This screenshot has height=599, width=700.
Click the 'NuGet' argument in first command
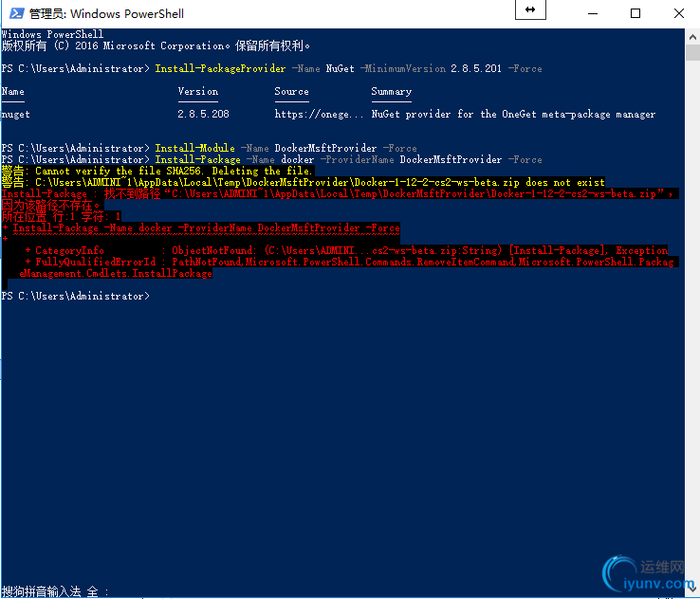click(340, 68)
